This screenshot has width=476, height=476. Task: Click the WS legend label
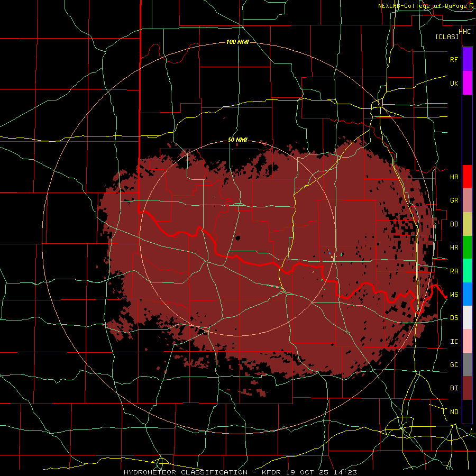pyautogui.click(x=454, y=294)
